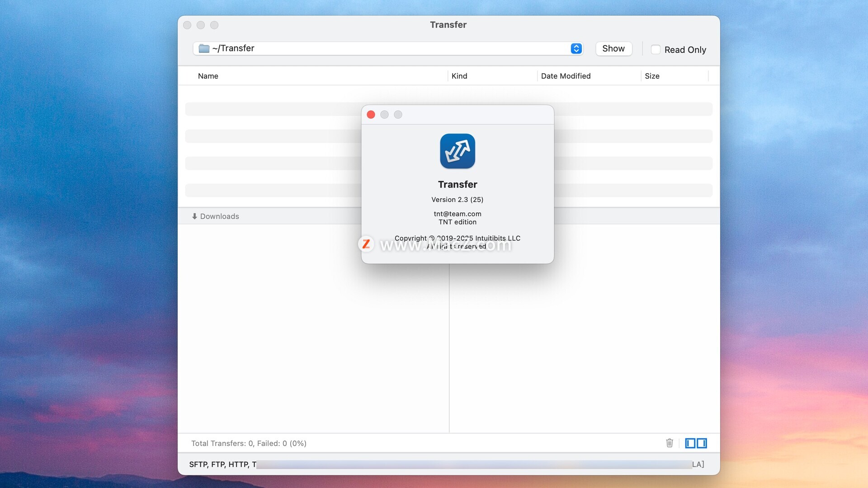The image size is (868, 488).
Task: Sort files by Size column header
Action: point(652,76)
